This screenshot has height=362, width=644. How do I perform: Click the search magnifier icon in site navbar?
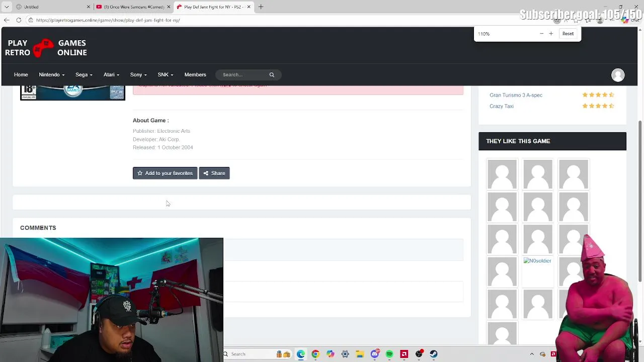tap(272, 75)
